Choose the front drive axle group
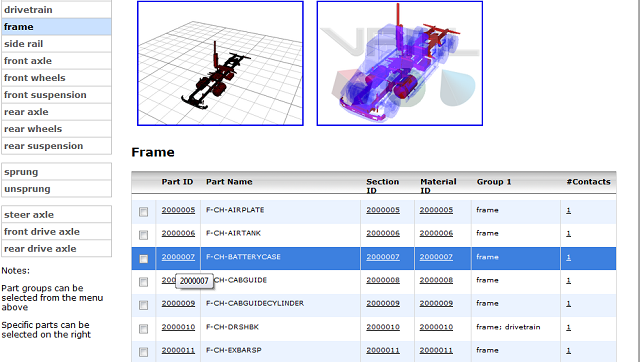 click(56, 231)
